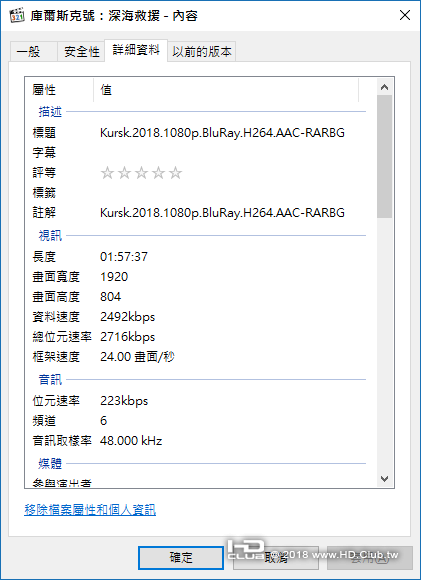This screenshot has width=421, height=580.
Task: Set 評等 rating to fifth star
Action: (175, 173)
